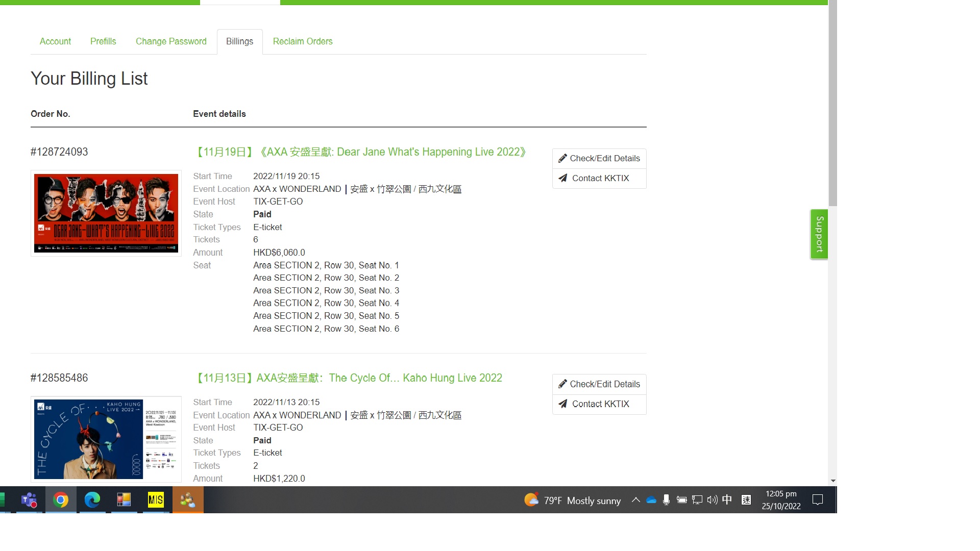The height and width of the screenshot is (551, 980).
Task: Open the notification center icon
Action: click(818, 500)
